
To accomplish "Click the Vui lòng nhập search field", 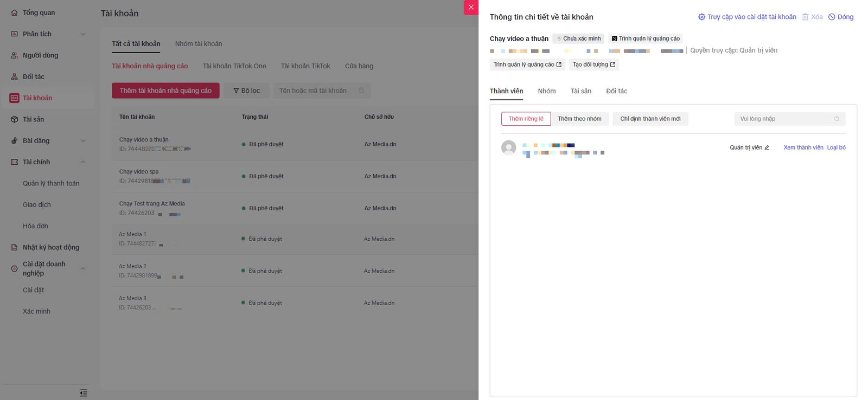I will 783,119.
